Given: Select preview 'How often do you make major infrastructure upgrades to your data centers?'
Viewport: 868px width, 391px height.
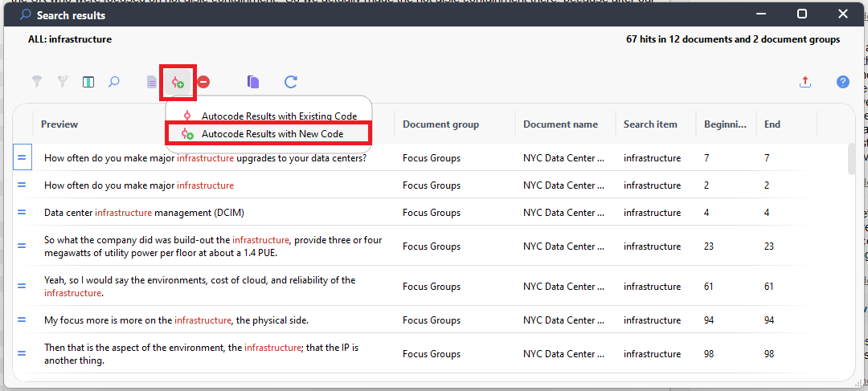Looking at the screenshot, I should (x=206, y=157).
